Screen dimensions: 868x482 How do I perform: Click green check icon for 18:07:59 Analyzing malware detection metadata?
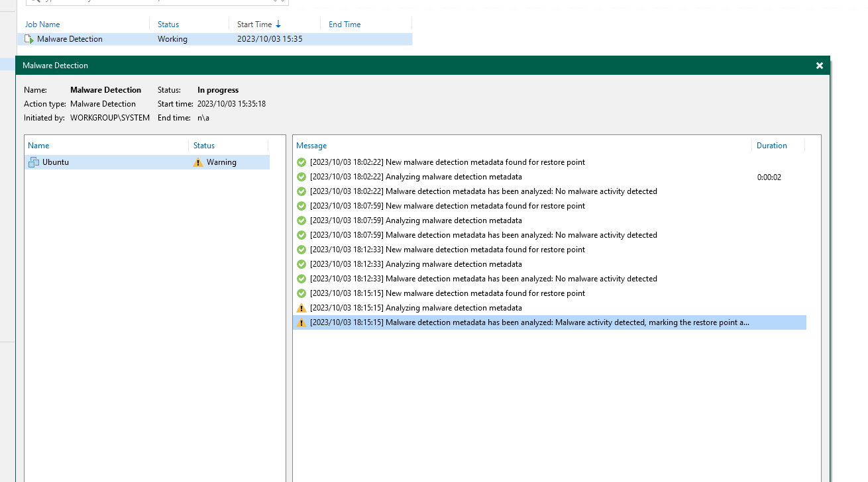(x=301, y=220)
